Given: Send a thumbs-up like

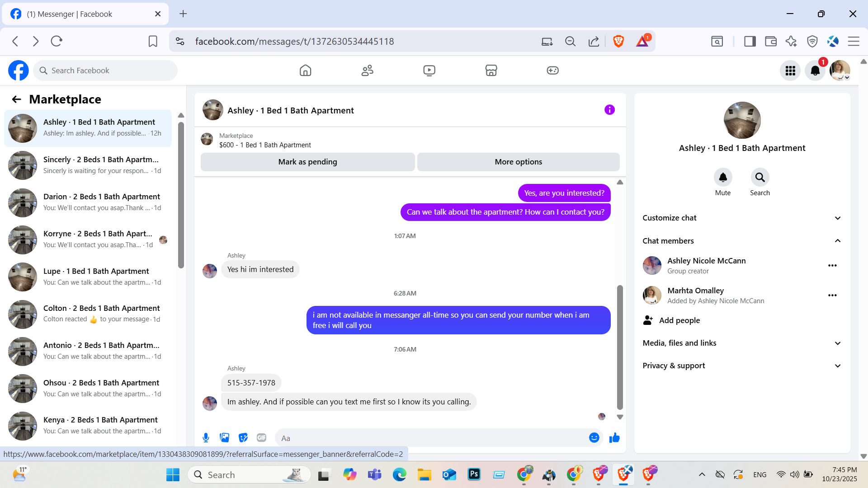Looking at the screenshot, I should tap(614, 437).
